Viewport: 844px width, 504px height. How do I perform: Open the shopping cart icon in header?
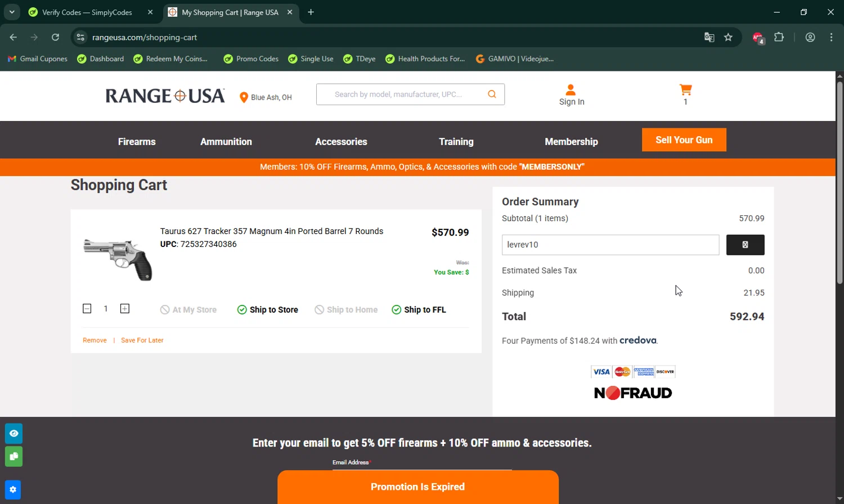(685, 90)
